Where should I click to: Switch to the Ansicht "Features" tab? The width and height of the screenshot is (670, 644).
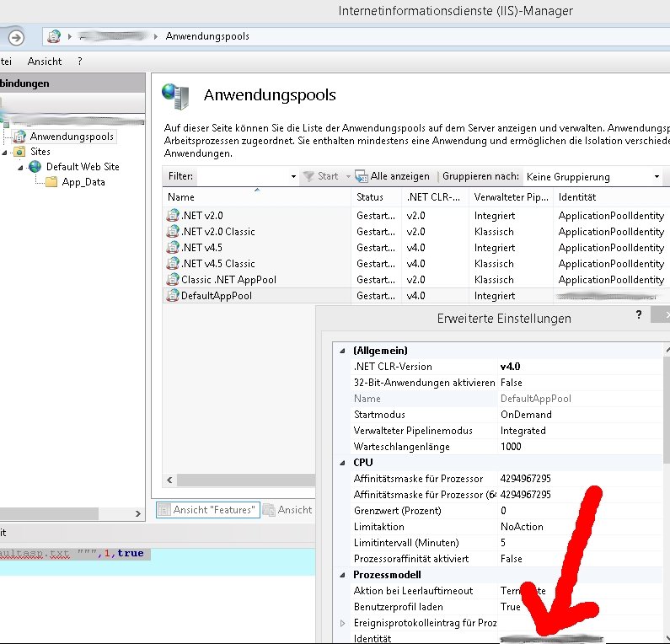(206, 510)
